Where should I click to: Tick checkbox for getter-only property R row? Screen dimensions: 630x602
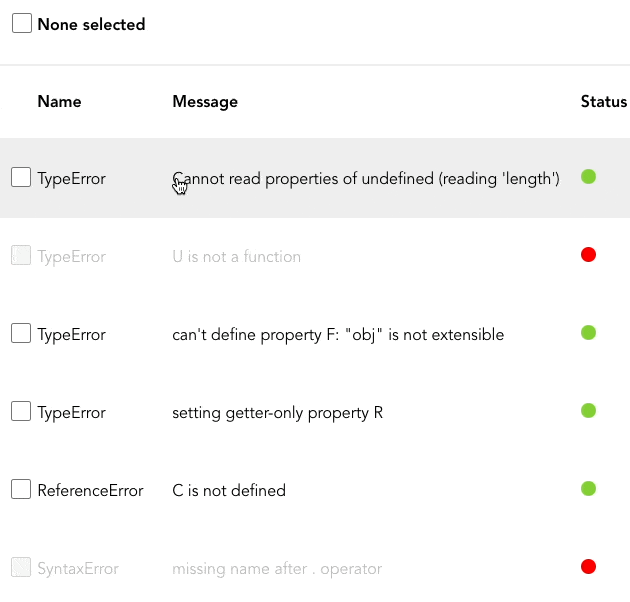coord(21,412)
